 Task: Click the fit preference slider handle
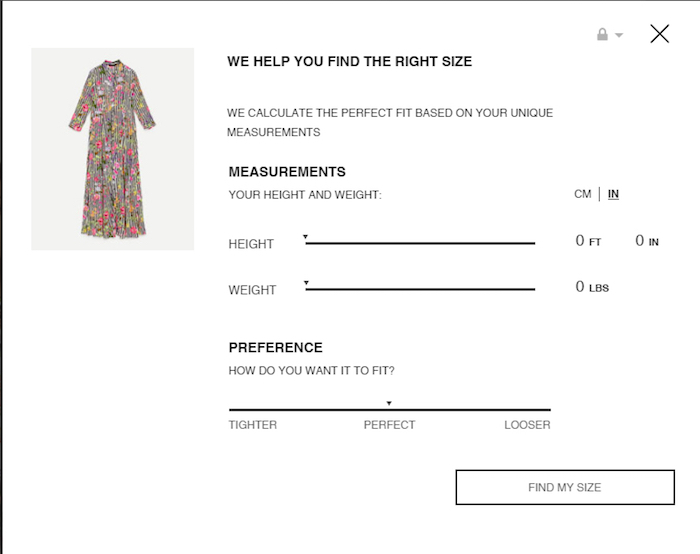(389, 405)
